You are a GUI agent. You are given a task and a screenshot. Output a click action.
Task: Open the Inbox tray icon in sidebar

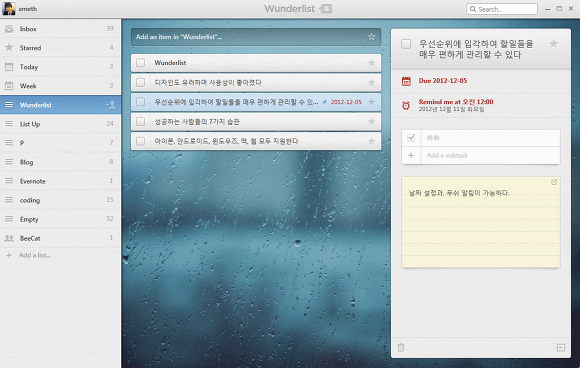tap(9, 28)
